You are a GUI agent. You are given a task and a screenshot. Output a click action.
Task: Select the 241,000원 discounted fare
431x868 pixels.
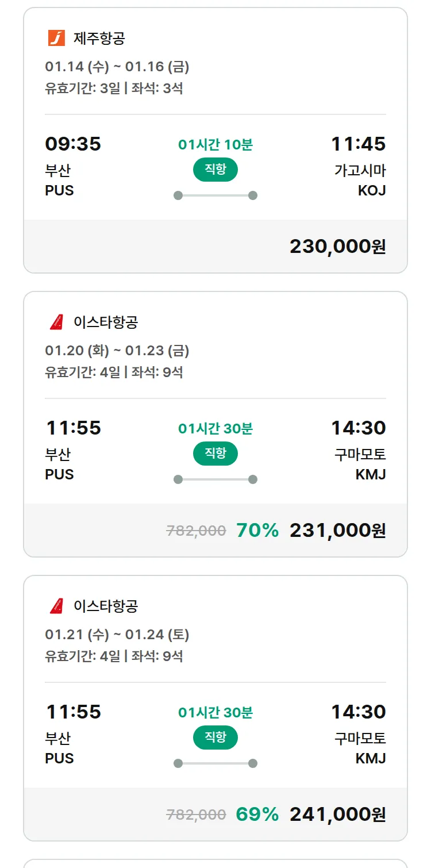tap(337, 815)
